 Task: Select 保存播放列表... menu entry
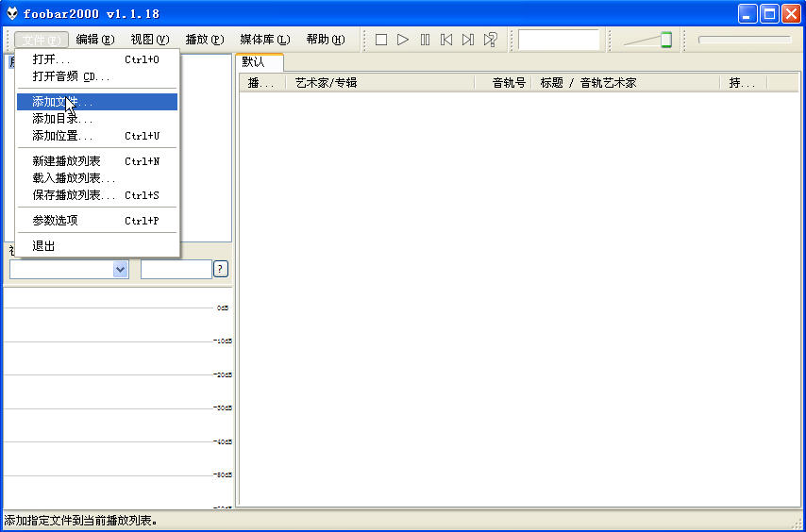(x=74, y=195)
